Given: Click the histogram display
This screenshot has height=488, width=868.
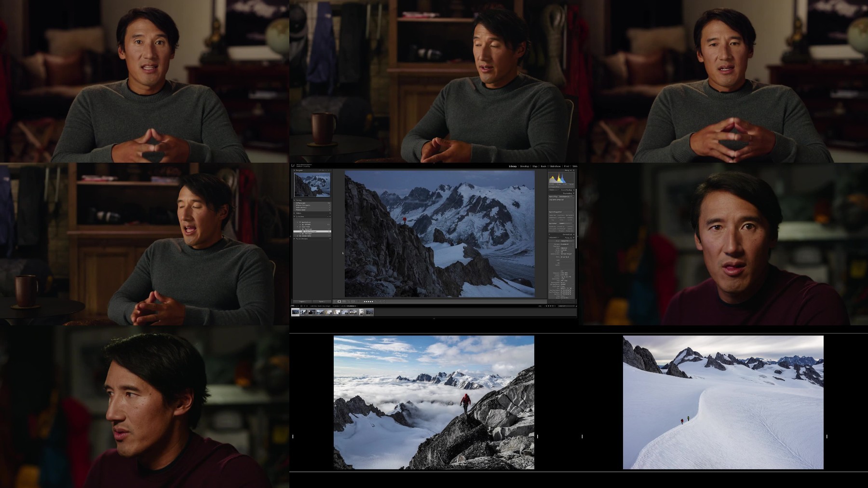Looking at the screenshot, I should click(x=561, y=179).
